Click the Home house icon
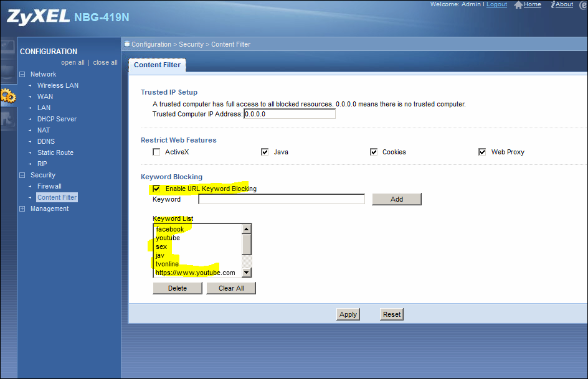588x379 pixels. click(518, 5)
